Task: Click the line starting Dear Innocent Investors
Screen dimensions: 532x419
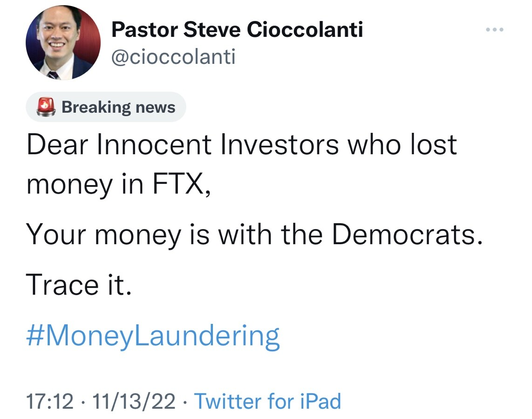Action: click(x=241, y=145)
